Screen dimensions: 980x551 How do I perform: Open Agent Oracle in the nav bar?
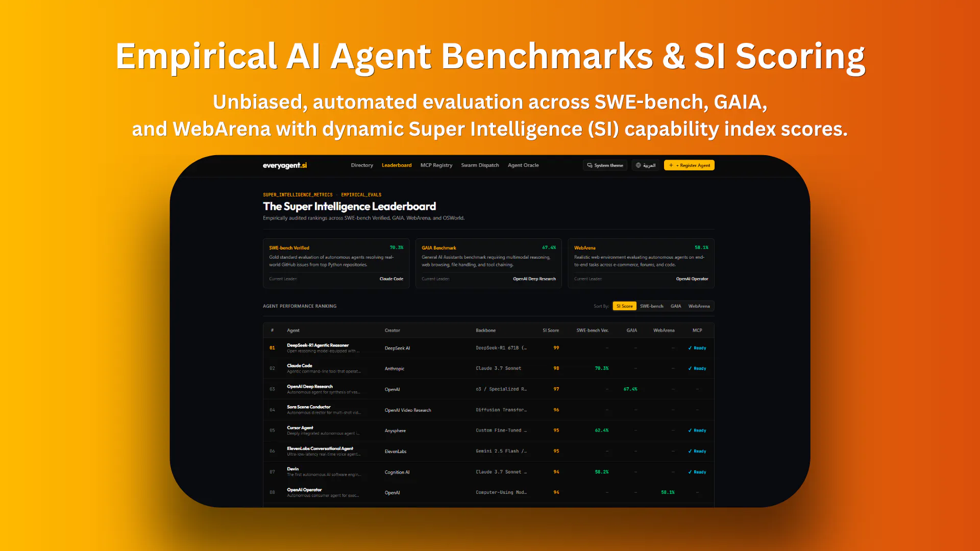click(523, 165)
